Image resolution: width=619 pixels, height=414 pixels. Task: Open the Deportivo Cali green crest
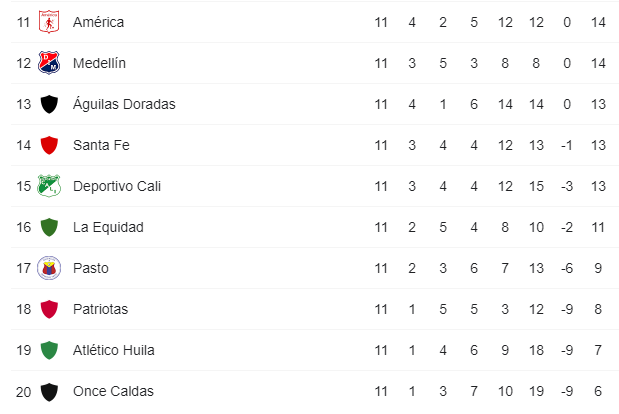tap(49, 186)
